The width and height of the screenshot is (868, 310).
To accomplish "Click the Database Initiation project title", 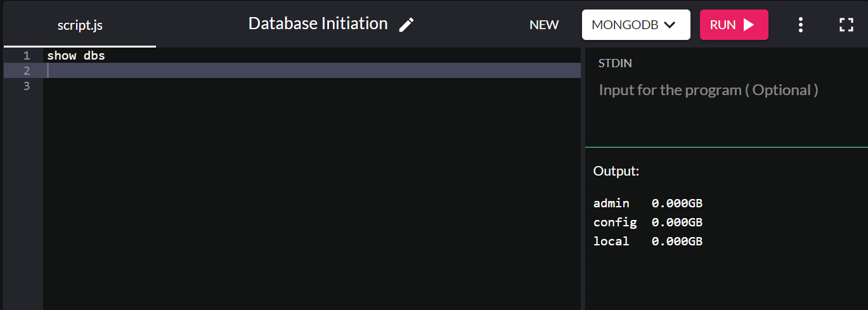I will (318, 23).
